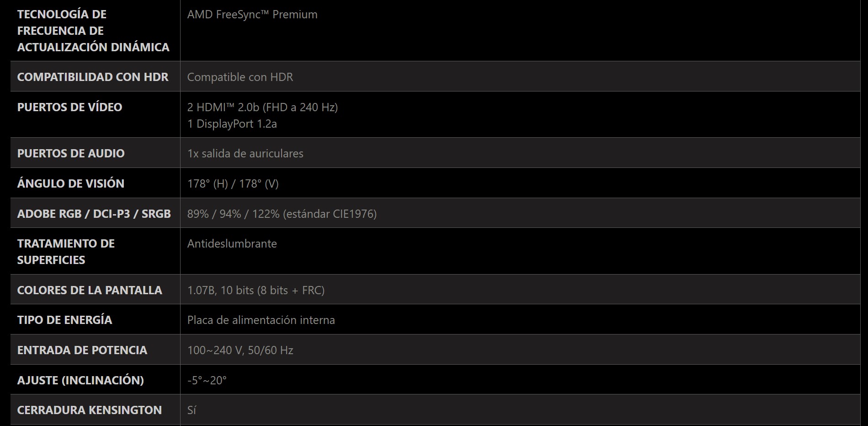Image resolution: width=868 pixels, height=426 pixels.
Task: Select the Tratamiento de superficies label
Action: point(66,252)
